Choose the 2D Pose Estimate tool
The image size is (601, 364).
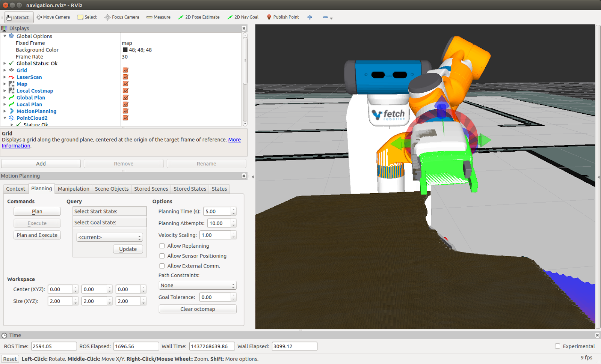tap(199, 17)
